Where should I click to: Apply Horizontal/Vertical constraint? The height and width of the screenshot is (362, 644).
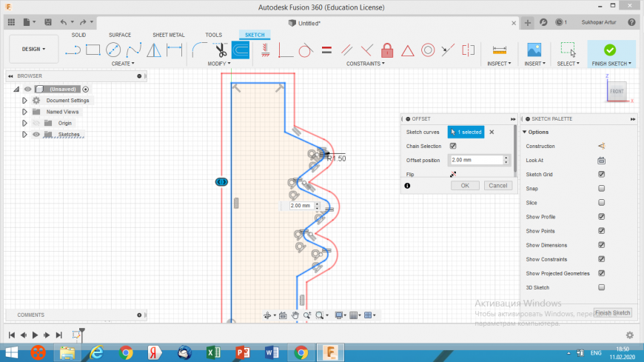pyautogui.click(x=265, y=50)
